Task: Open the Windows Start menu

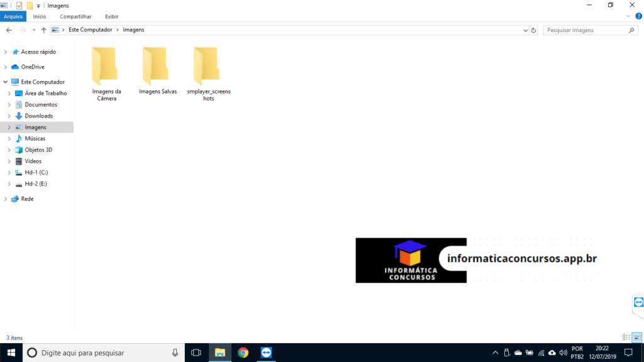Action: (x=11, y=353)
